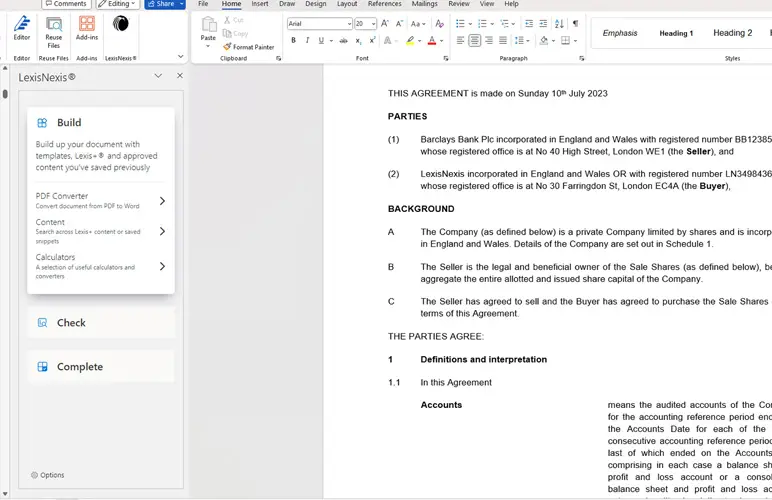Image resolution: width=772 pixels, height=500 pixels.
Task: Open the Editor tool in the ribbon
Action: point(21,28)
